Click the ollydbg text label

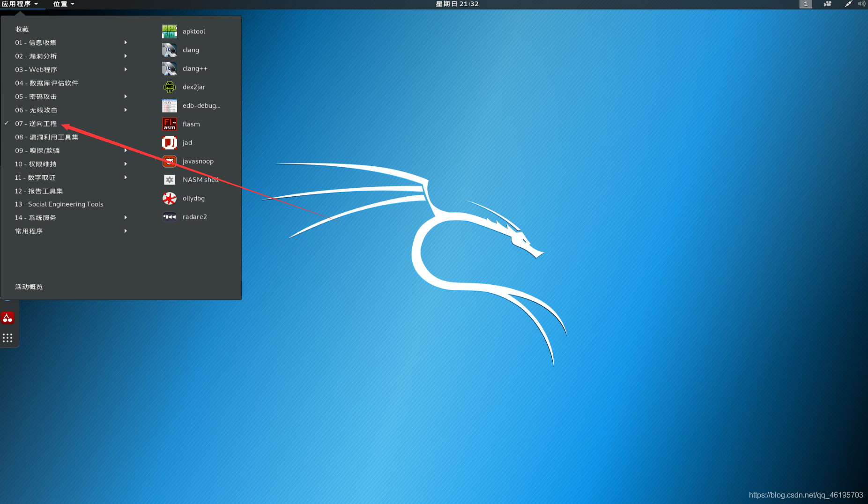(193, 199)
